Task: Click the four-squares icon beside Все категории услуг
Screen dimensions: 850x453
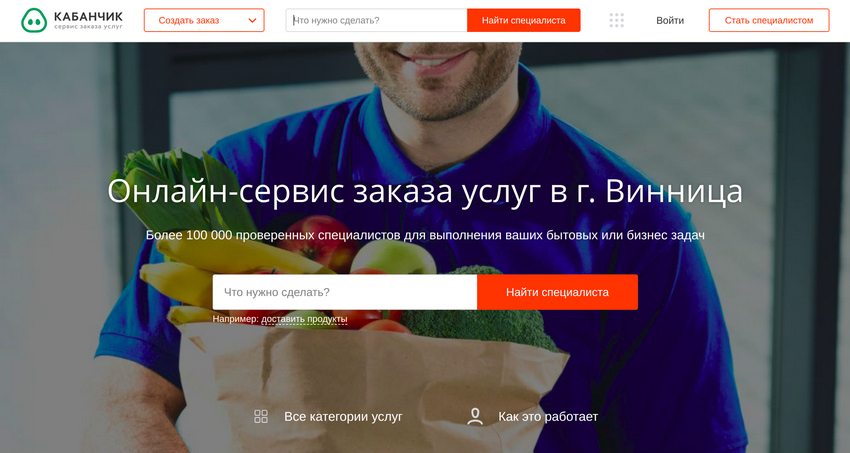Action: pyautogui.click(x=261, y=416)
